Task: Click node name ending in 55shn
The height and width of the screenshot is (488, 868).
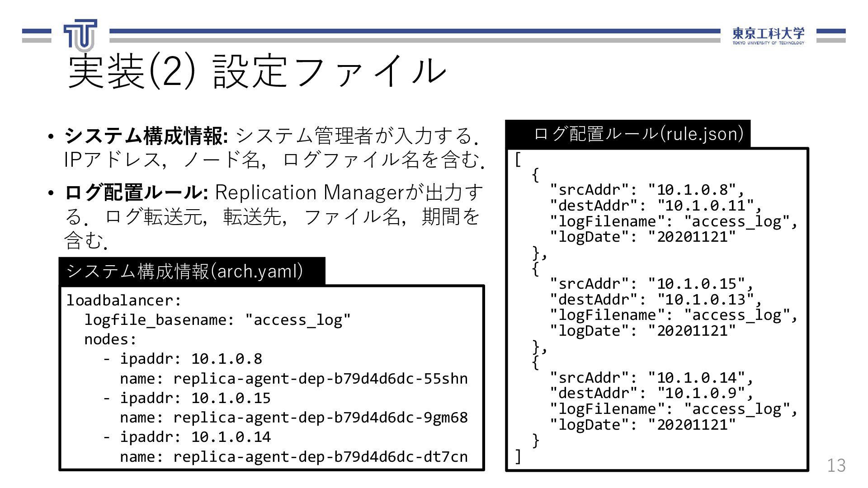Action: [293, 378]
